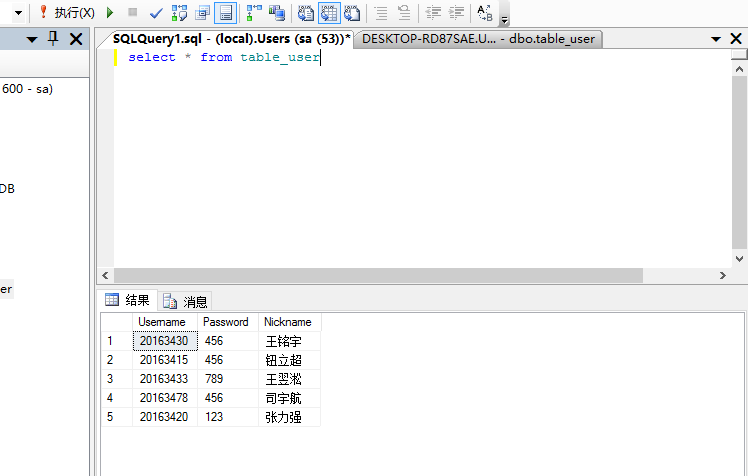This screenshot has height=476, width=748.
Task: Select row header 5 in results
Action: coord(116,417)
